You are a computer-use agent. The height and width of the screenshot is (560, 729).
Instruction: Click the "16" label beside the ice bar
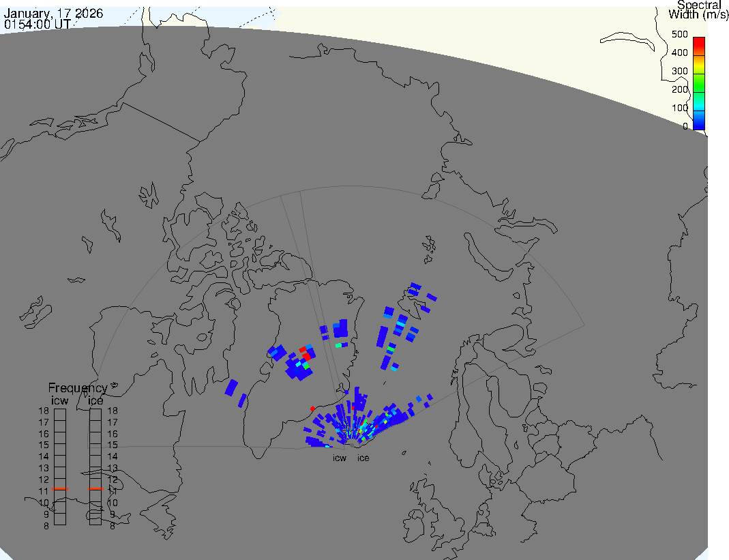click(x=113, y=434)
